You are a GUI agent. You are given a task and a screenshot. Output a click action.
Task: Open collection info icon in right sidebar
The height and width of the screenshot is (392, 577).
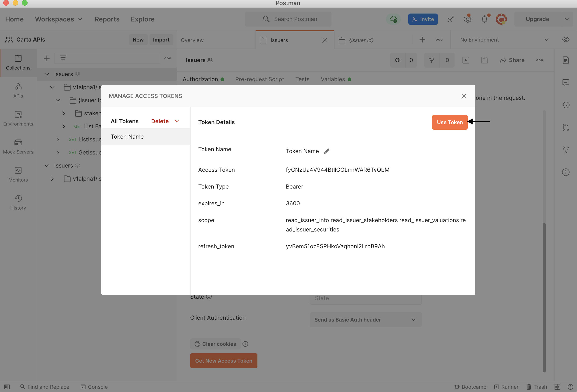click(x=566, y=172)
